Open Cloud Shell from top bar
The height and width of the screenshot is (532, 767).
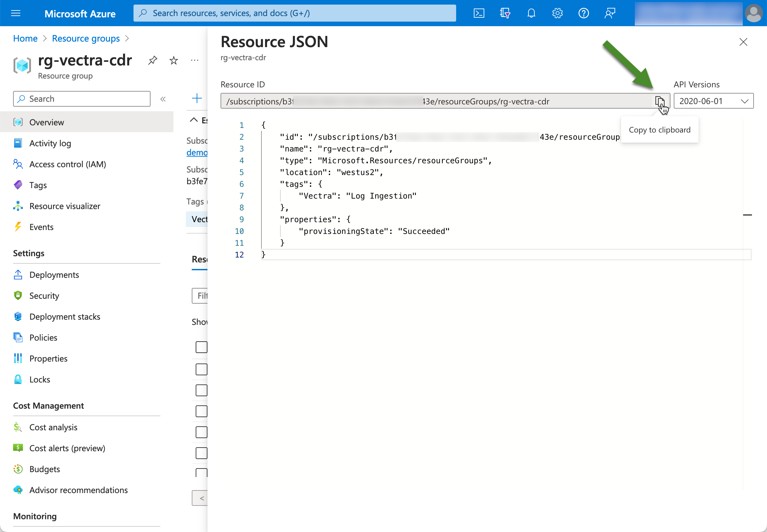479,13
